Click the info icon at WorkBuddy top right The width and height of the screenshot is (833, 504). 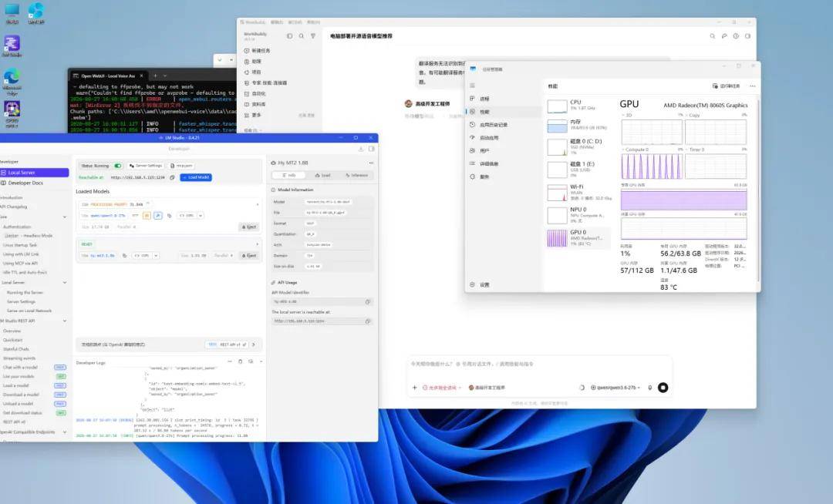(x=736, y=36)
